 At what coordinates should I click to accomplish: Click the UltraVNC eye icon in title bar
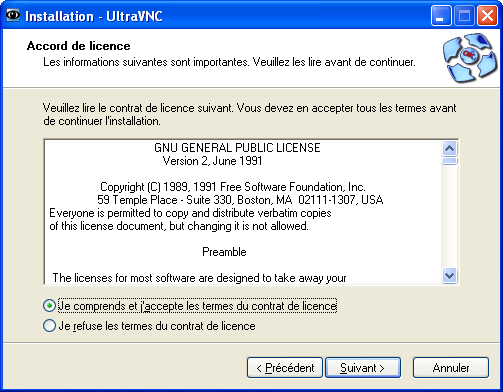pyautogui.click(x=13, y=15)
